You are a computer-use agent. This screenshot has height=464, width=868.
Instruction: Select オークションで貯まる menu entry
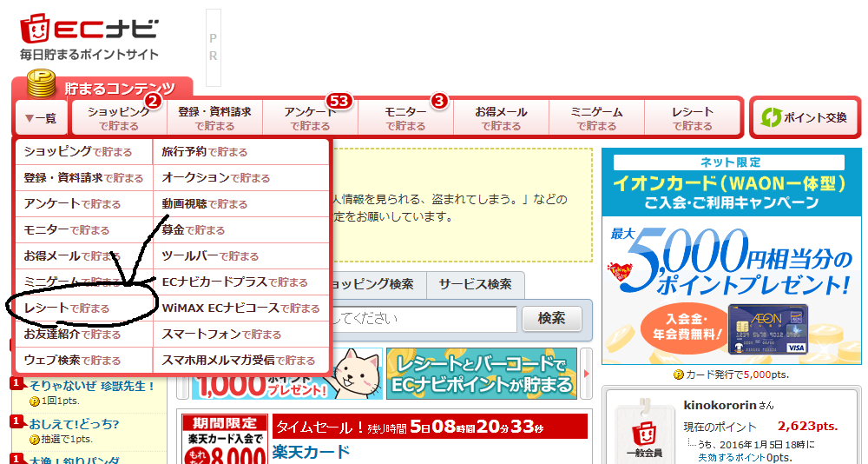[240, 178]
